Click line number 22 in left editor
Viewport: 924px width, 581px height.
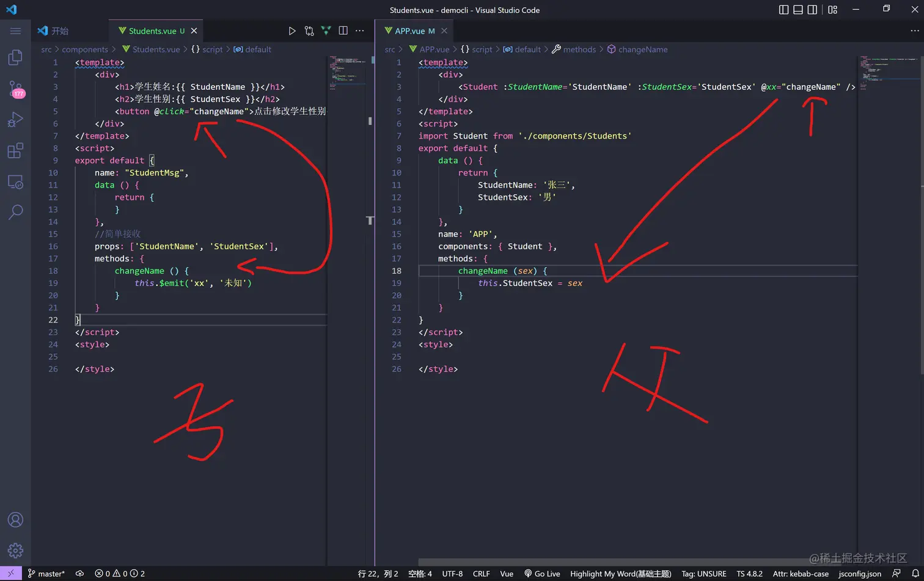(x=53, y=320)
